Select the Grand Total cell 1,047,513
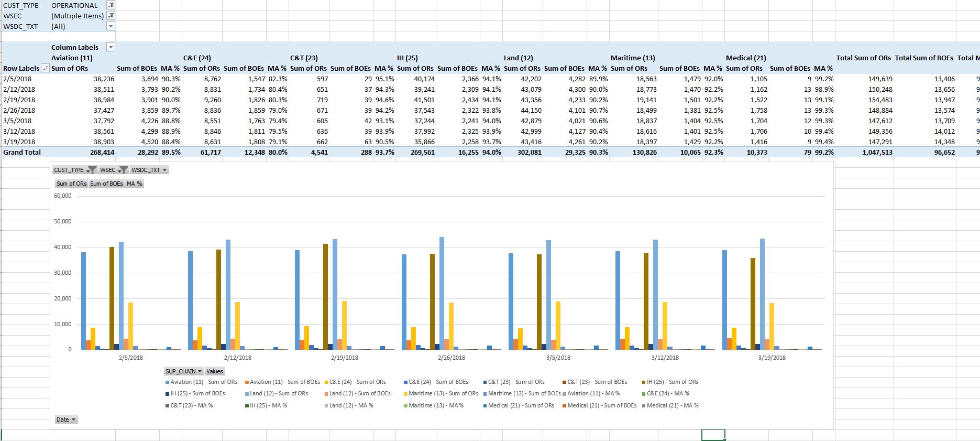 (x=877, y=152)
